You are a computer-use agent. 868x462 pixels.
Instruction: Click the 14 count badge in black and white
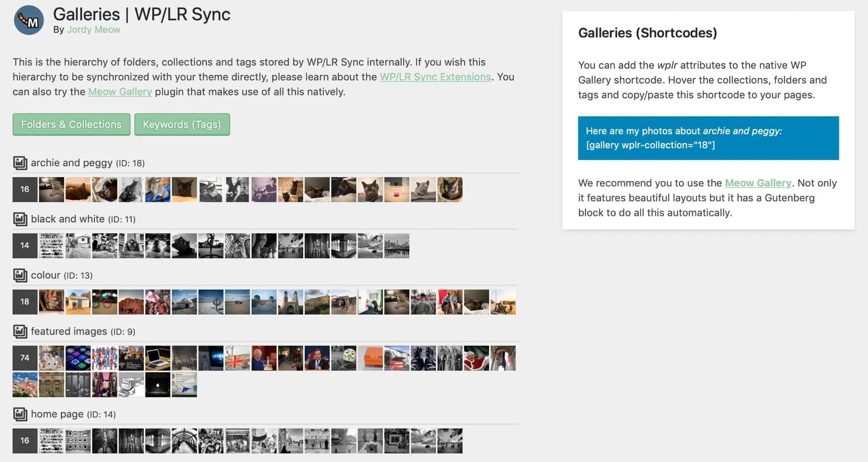point(25,245)
